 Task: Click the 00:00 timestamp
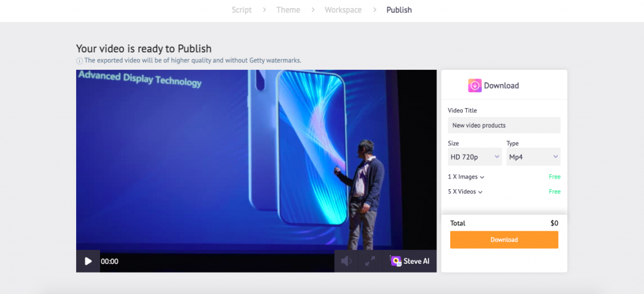click(109, 261)
